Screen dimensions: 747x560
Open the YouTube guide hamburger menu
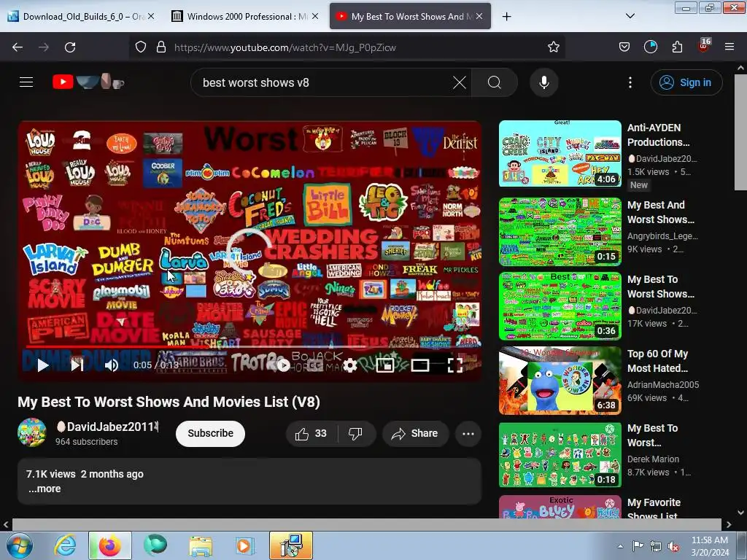26,82
